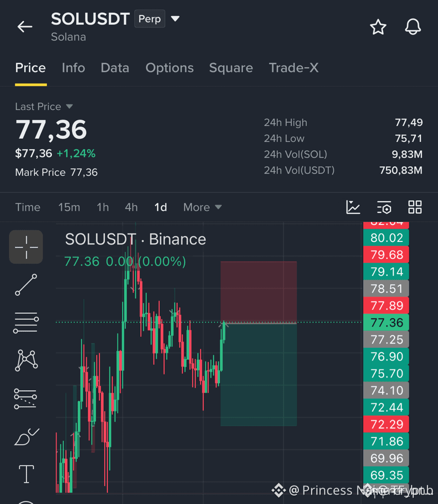The width and height of the screenshot is (438, 504).
Task: Add SOLUSDT to favorites with star
Action: 378,27
